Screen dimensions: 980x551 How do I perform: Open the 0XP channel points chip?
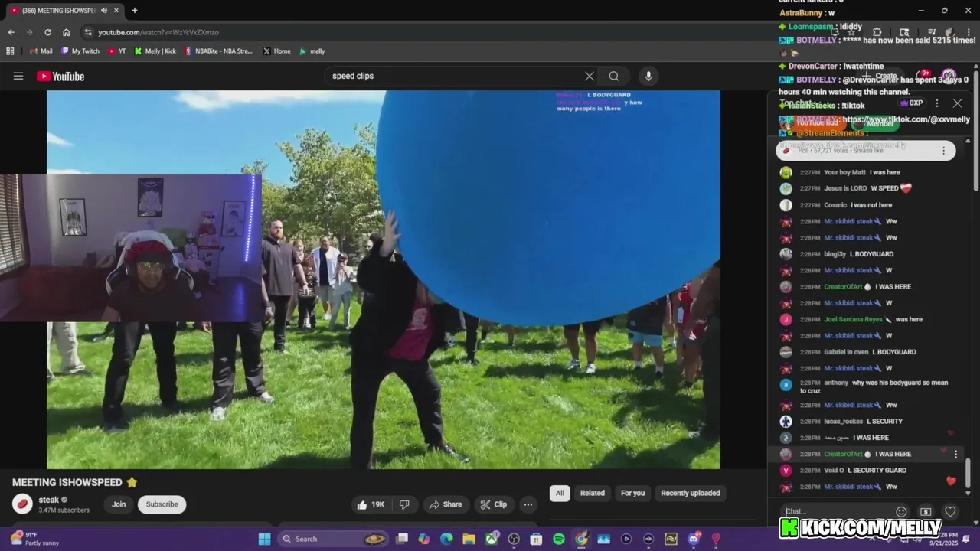[x=912, y=103]
